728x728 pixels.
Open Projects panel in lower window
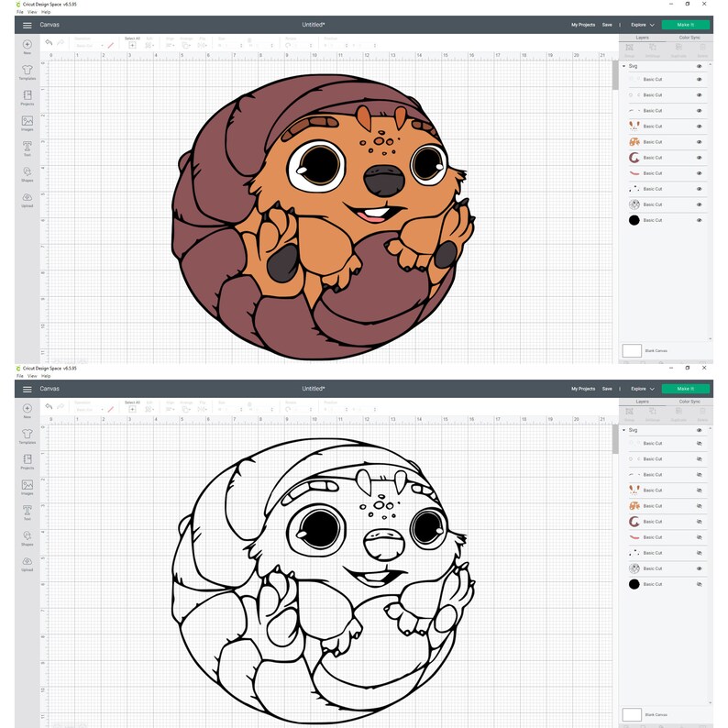point(28,461)
